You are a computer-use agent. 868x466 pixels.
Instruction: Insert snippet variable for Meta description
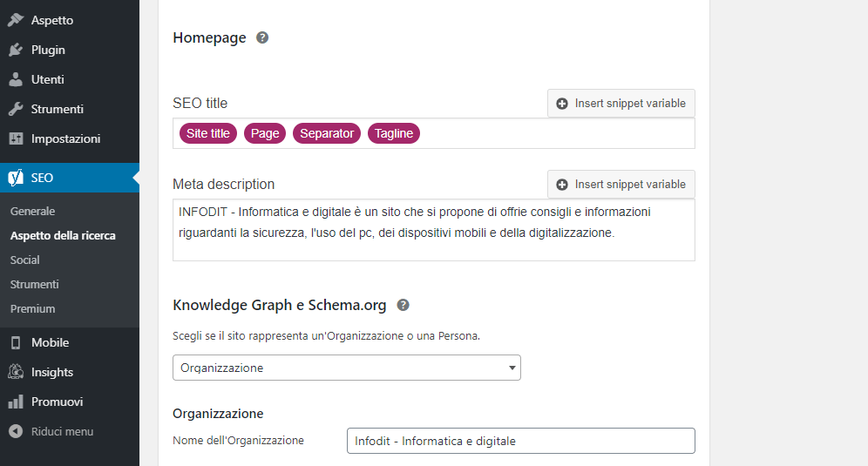pos(620,184)
